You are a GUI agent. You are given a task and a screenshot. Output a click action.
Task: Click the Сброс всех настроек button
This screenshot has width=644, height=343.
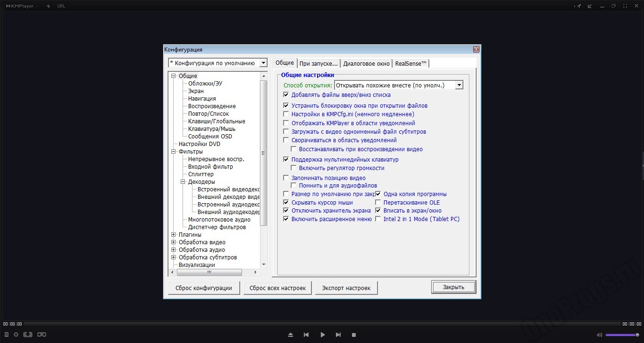(x=277, y=288)
